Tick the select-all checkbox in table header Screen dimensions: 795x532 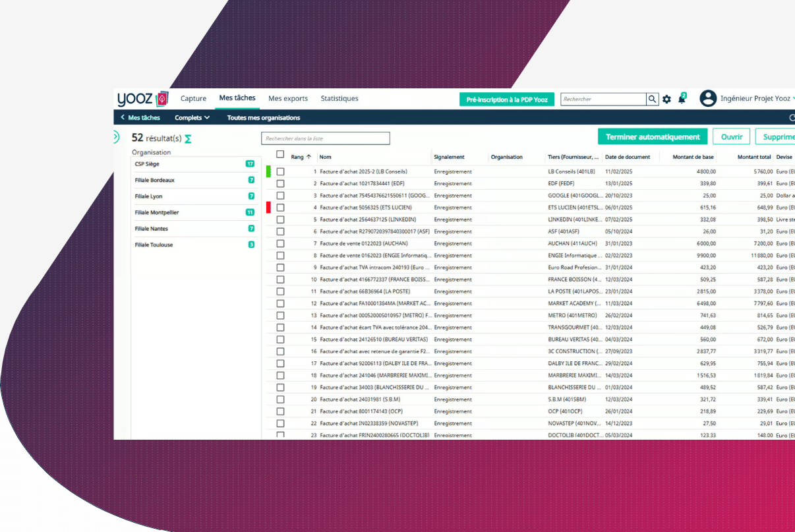pyautogui.click(x=280, y=154)
